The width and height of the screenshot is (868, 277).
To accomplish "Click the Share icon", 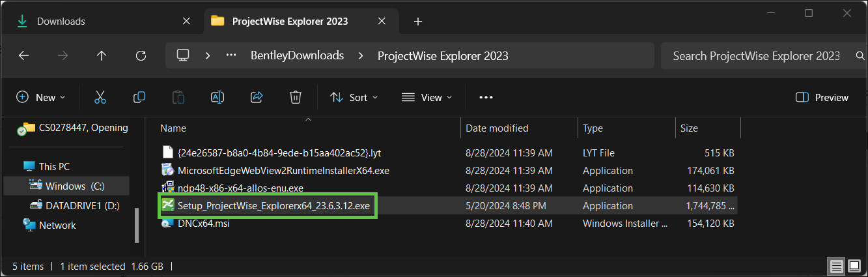I will 256,97.
